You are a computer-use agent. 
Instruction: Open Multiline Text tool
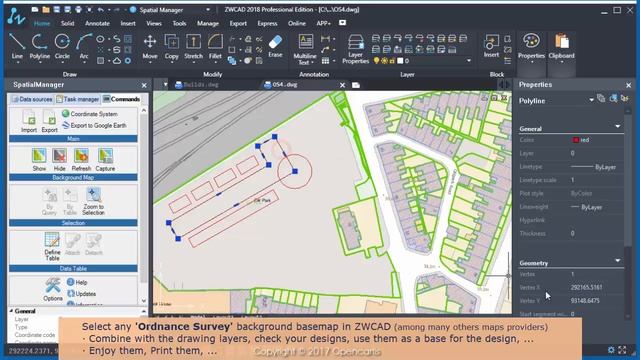(x=305, y=49)
